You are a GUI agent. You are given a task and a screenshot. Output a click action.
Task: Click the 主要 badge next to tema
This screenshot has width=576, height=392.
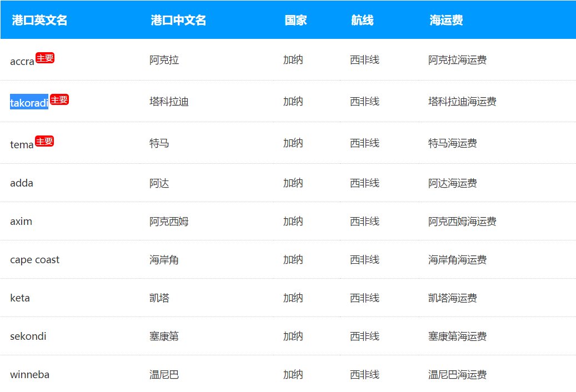click(x=44, y=140)
